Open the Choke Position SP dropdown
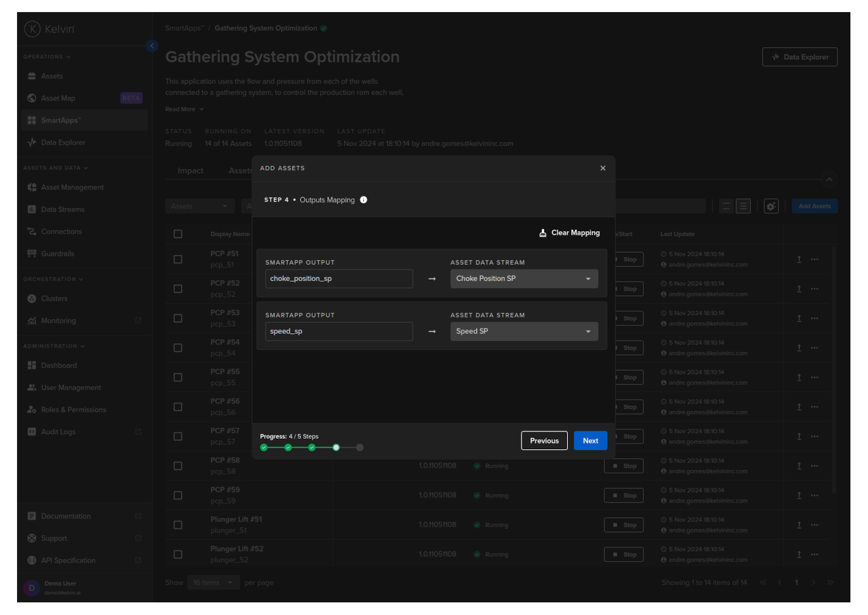This screenshot has width=868, height=615. pyautogui.click(x=524, y=279)
